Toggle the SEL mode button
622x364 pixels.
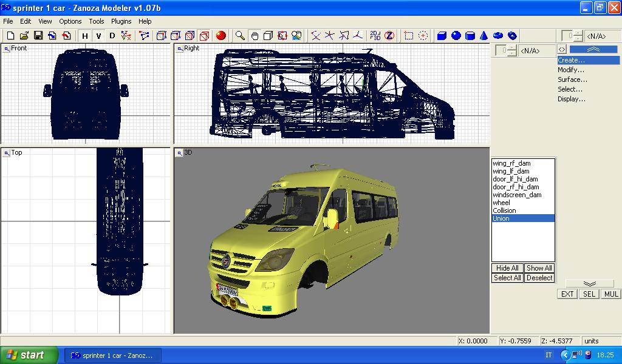pos(589,294)
